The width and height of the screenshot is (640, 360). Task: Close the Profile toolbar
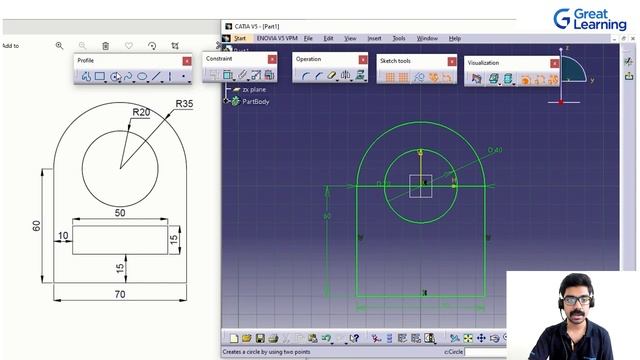point(187,61)
